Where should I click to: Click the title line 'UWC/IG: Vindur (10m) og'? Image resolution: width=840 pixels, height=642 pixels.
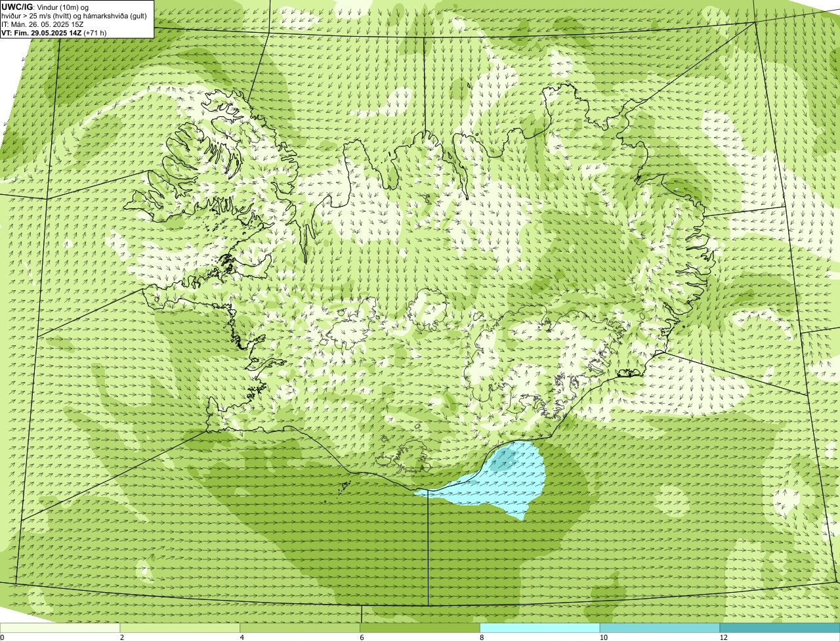[45, 7]
